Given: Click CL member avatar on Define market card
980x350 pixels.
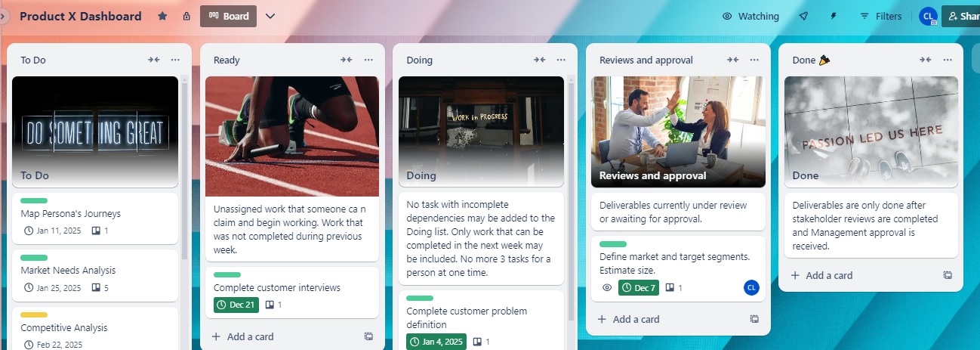Looking at the screenshot, I should [x=751, y=287].
